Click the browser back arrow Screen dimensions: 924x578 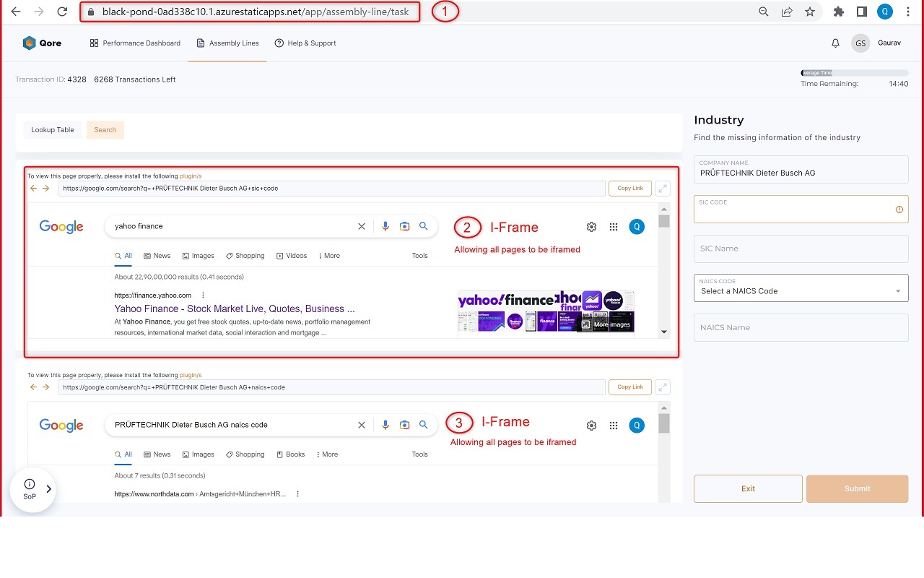[x=16, y=12]
